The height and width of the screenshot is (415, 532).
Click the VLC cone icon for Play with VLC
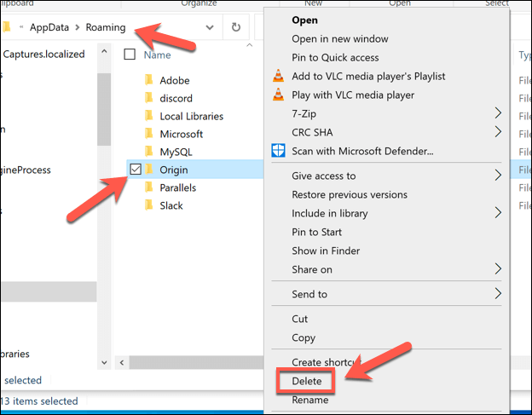pos(278,95)
